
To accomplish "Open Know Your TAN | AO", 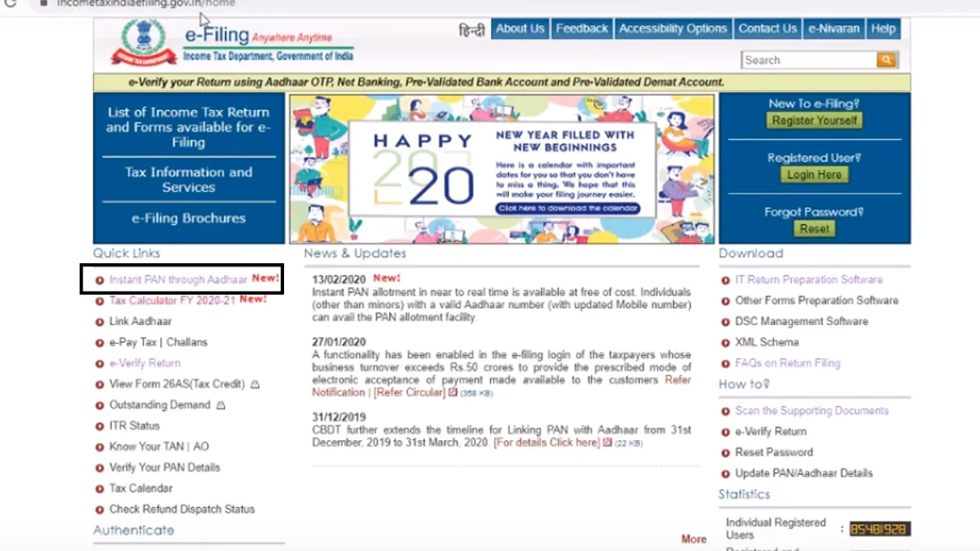I will 158,446.
